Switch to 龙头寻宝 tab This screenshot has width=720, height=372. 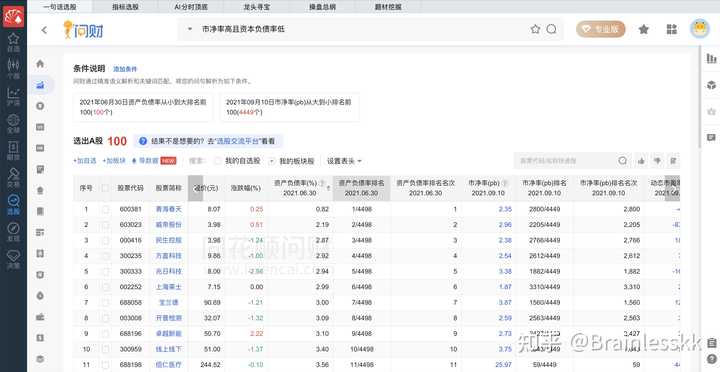click(x=257, y=7)
